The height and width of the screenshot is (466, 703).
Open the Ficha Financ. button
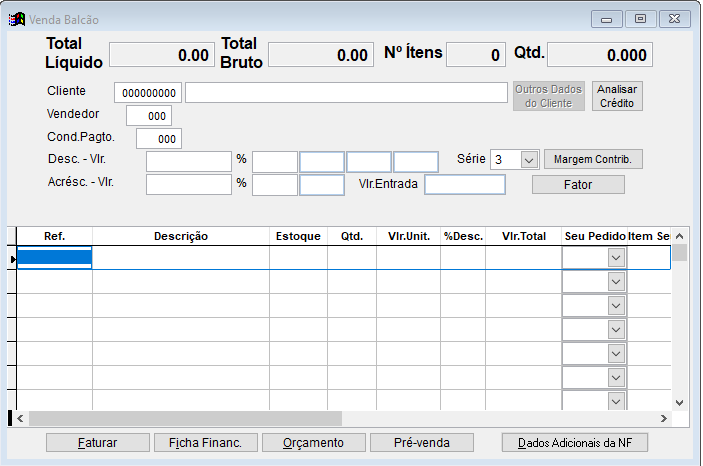point(206,443)
